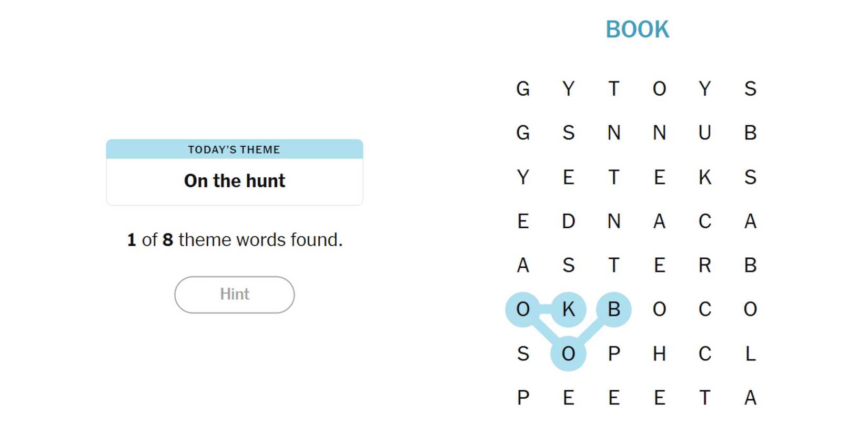Tap letter P in the bottom row
This screenshot has width=868, height=434.
[x=523, y=398]
